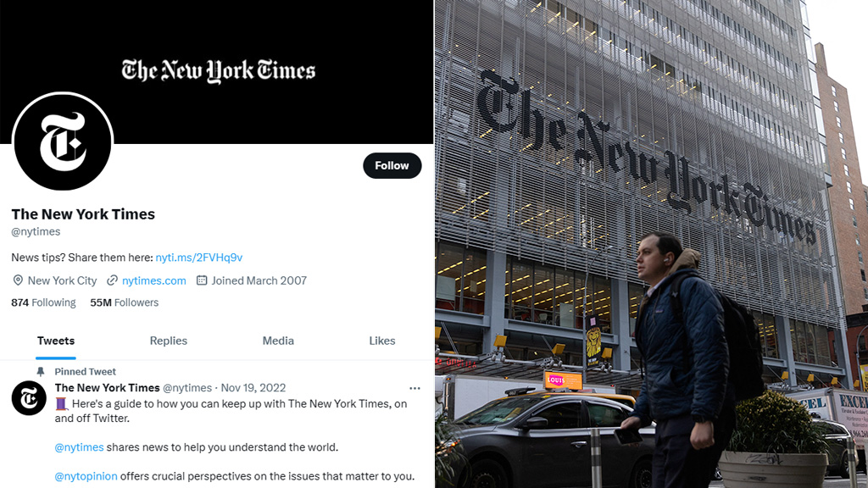The height and width of the screenshot is (488, 868).
Task: Click the small avatar on pinned tweet
Action: point(29,398)
